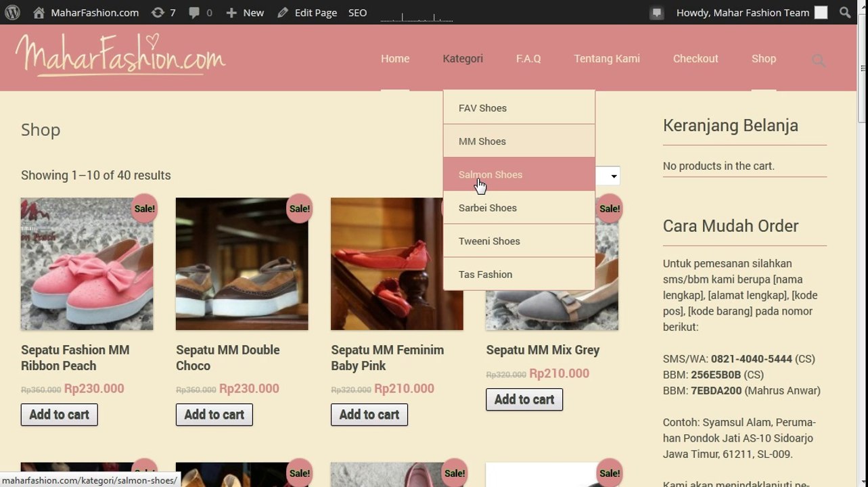Click the Shop page heading
The width and height of the screenshot is (868, 487).
tap(41, 129)
